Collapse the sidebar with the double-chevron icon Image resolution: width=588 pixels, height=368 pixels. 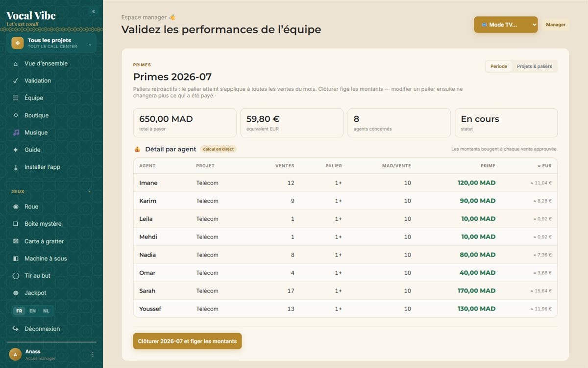[x=94, y=11]
